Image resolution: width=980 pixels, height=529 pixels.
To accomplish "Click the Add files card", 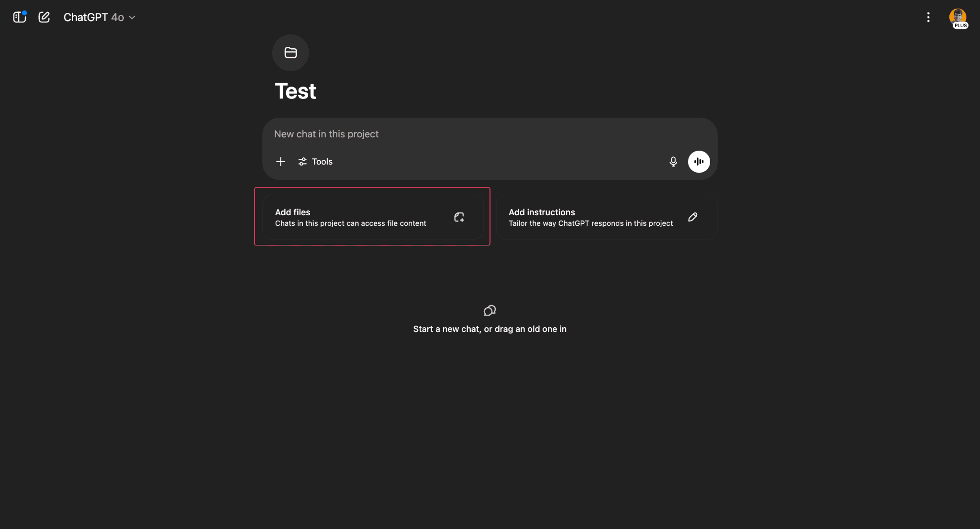I will [372, 216].
